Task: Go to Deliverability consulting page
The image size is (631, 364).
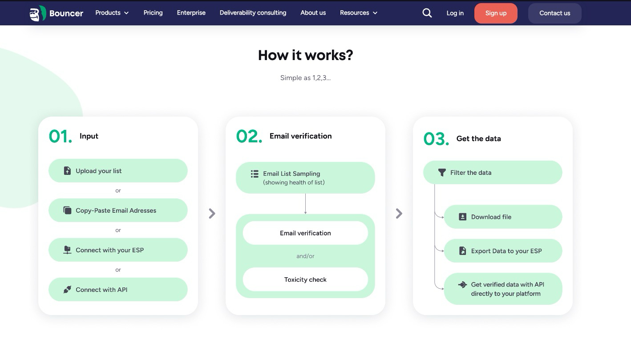Action: point(253,13)
